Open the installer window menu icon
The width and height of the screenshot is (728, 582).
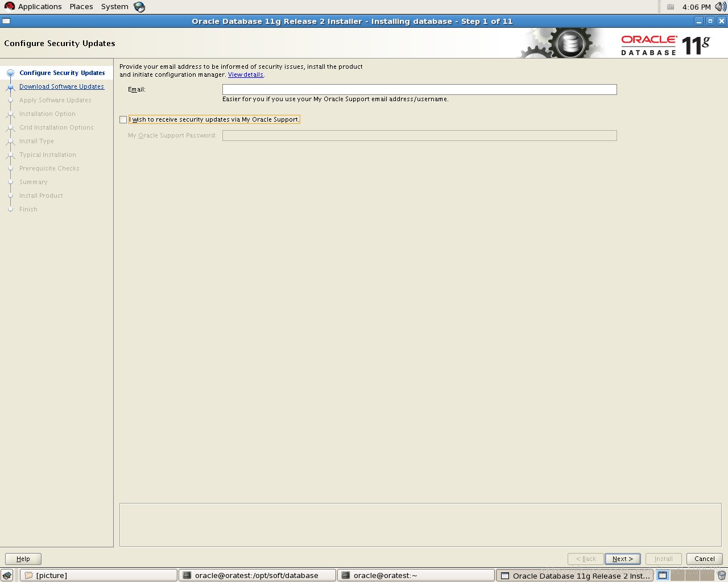click(x=6, y=21)
